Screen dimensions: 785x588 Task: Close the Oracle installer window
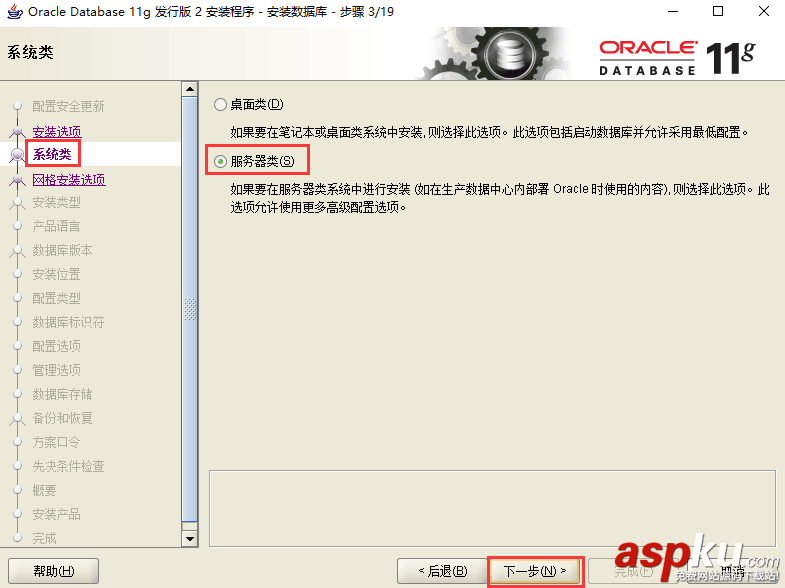pyautogui.click(x=763, y=12)
